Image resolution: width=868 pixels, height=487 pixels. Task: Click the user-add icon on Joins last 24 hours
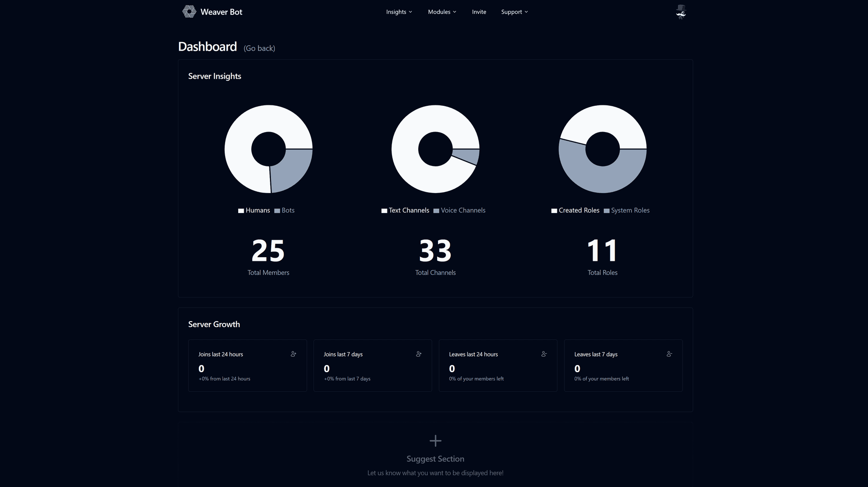pyautogui.click(x=293, y=354)
